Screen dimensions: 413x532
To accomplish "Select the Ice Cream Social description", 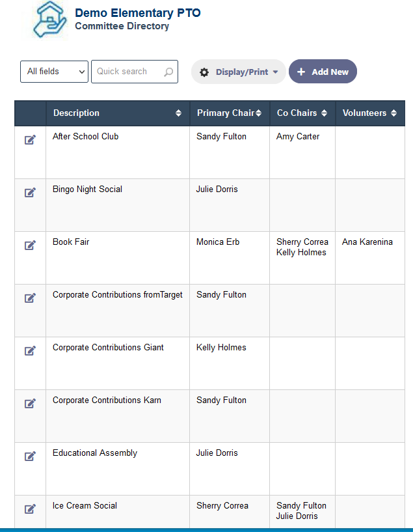I will click(x=85, y=505).
